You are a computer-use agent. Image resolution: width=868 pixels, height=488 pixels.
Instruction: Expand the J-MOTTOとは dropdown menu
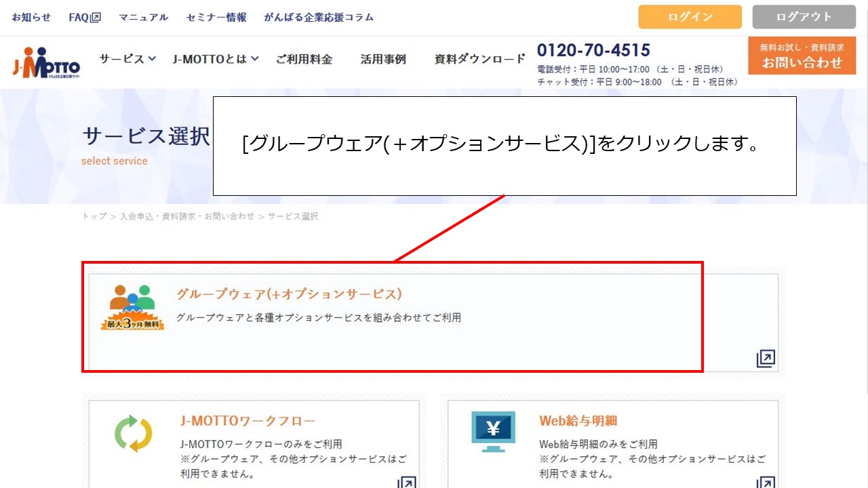pyautogui.click(x=216, y=59)
